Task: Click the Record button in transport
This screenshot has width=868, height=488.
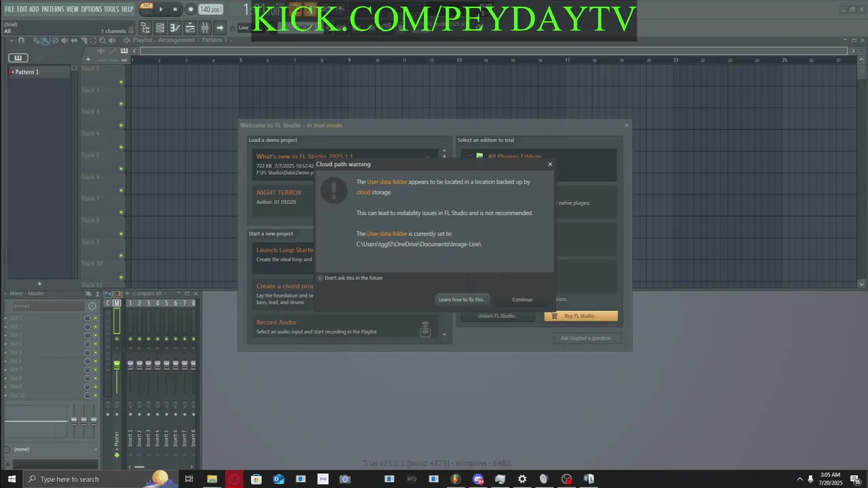Action: (190, 9)
